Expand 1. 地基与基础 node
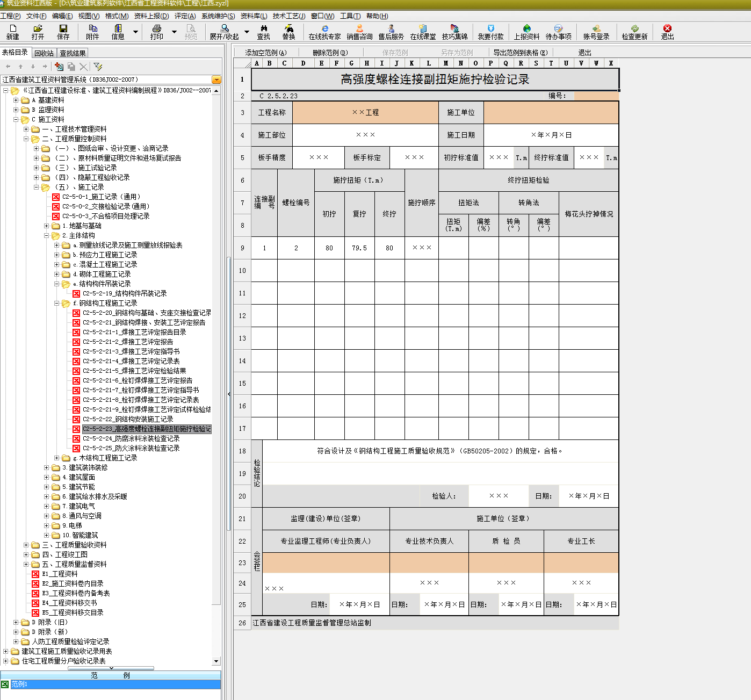The image size is (751, 700). (x=47, y=226)
